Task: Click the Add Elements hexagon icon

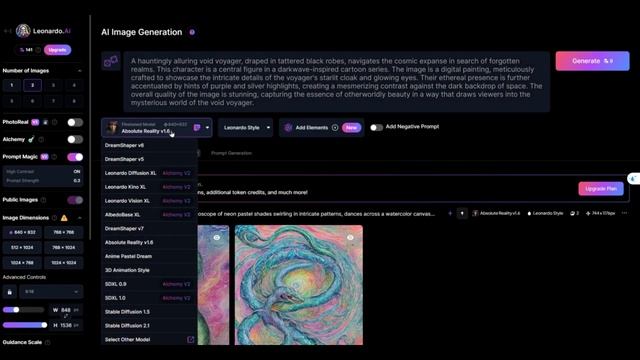Action: [288, 128]
